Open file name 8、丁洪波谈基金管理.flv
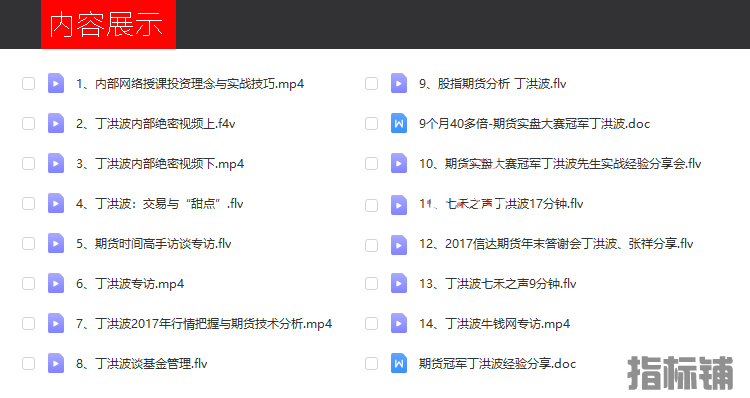The height and width of the screenshot is (398, 750). (x=142, y=364)
